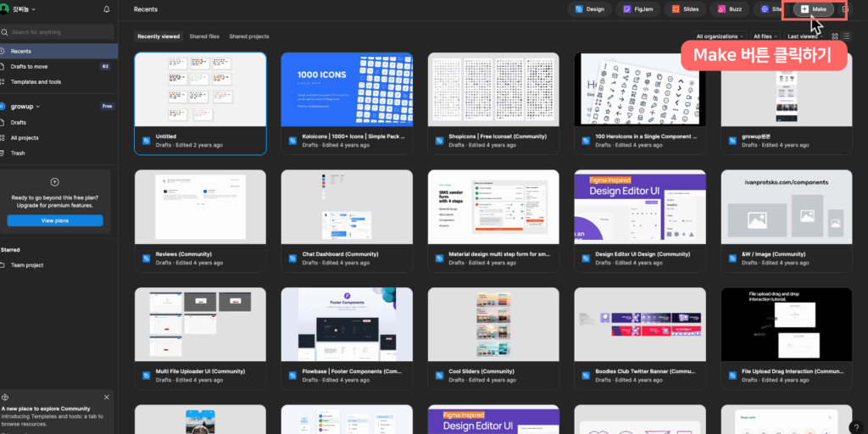Create a new Slides file
868x434 pixels.
pos(686,9)
